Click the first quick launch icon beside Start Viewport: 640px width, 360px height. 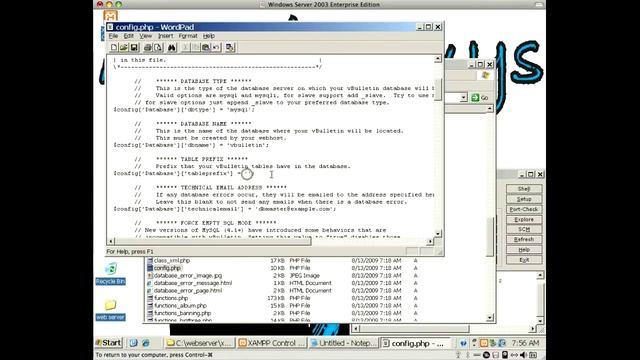[133, 343]
